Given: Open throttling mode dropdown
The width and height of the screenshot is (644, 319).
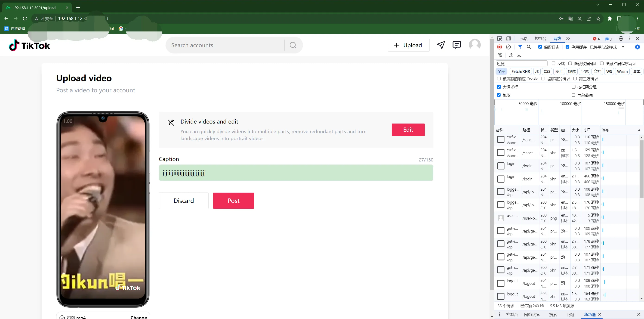Looking at the screenshot, I should point(607,47).
